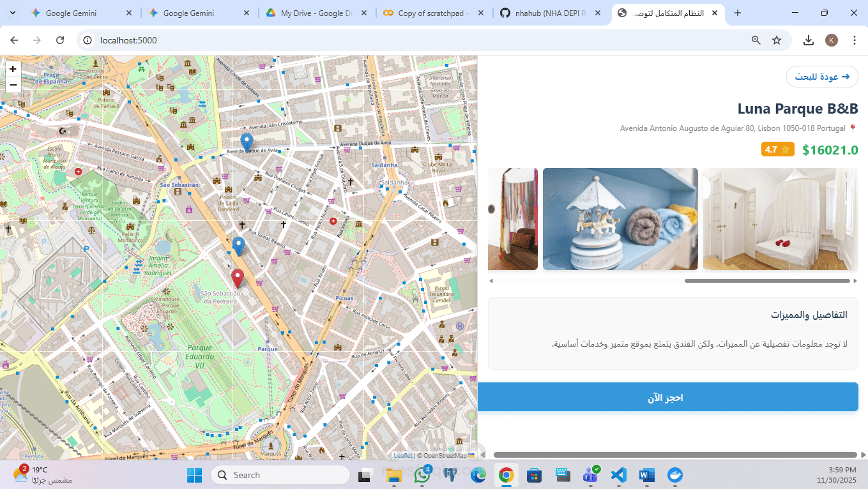868x489 pixels.
Task: Click the gallery scrollbar right arrow
Action: pos(855,281)
